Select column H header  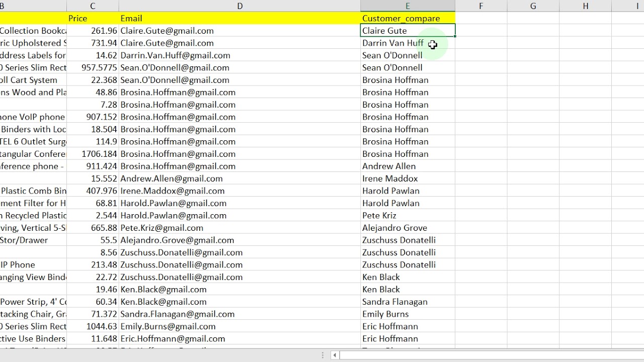tap(586, 6)
